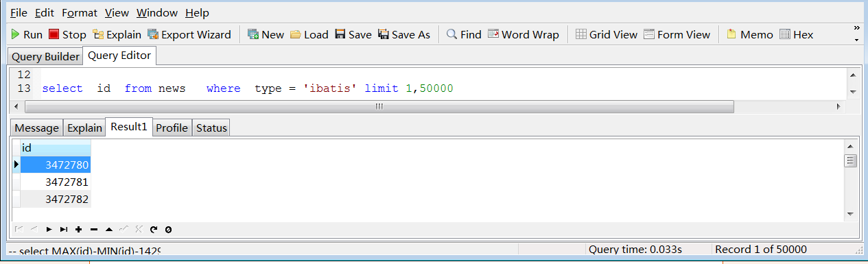Switch results to Grid View

coord(607,34)
